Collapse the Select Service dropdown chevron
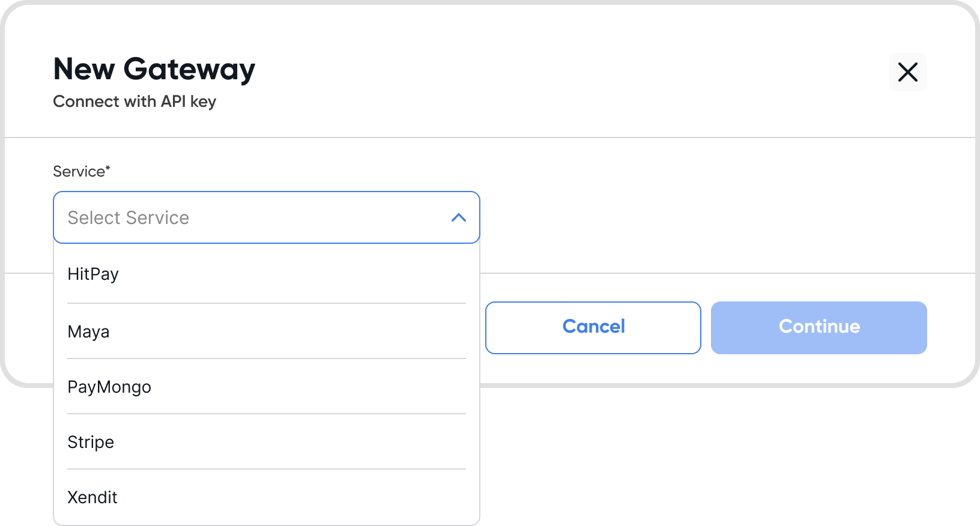Screen dimensions: 980x526 [459, 217]
